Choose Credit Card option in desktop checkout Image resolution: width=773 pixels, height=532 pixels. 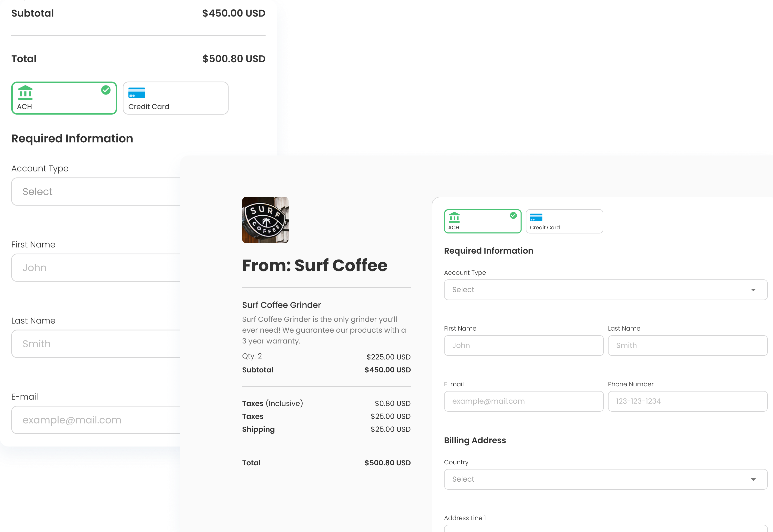(564, 221)
